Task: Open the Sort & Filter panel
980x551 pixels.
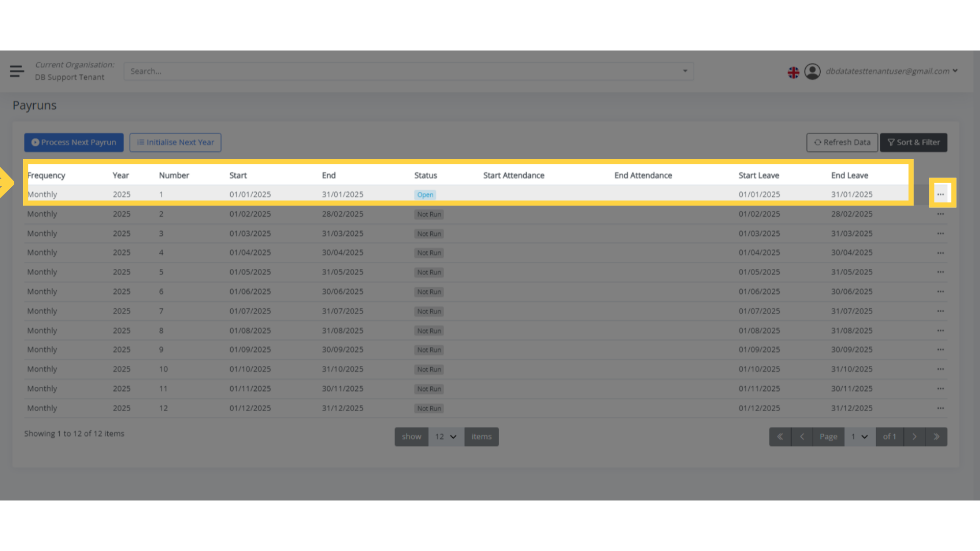Action: [x=913, y=142]
